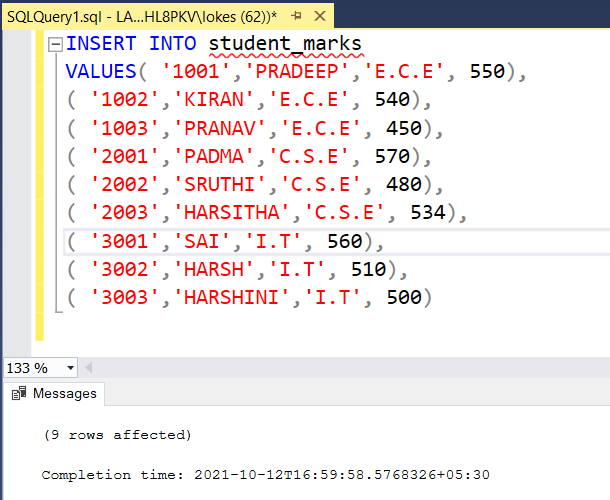Click the INTO keyword
610x500 pixels.
(173, 43)
